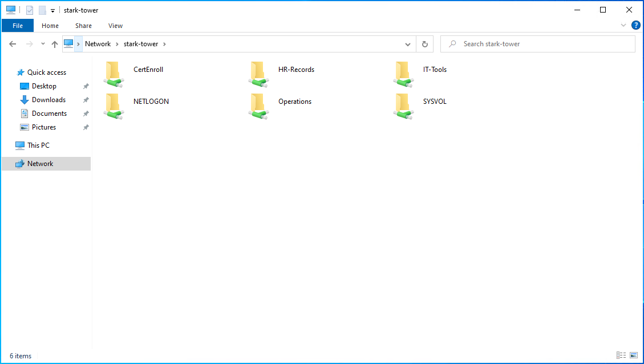Open the CertEnroll shared folder icon

click(114, 74)
